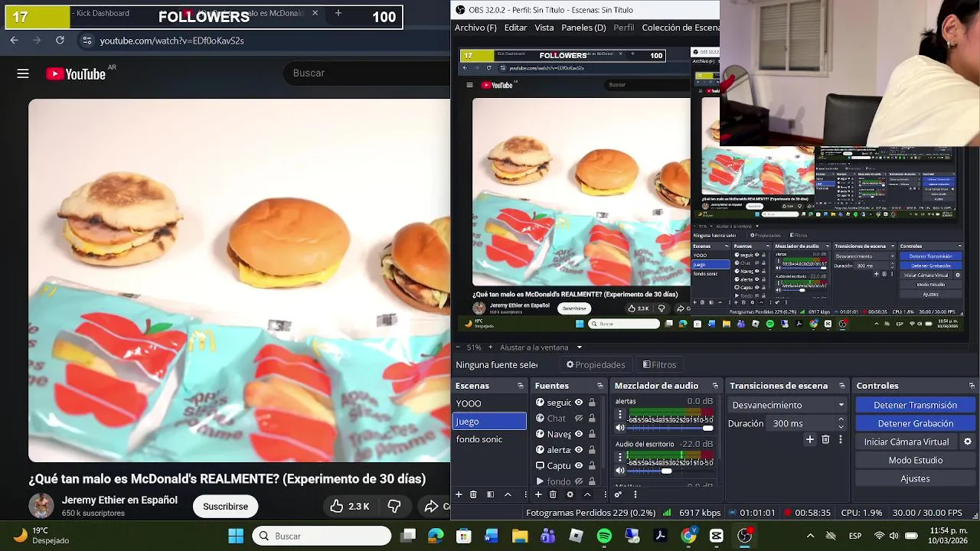
Task: Open the Archivo menu in OBS
Action: point(475,28)
